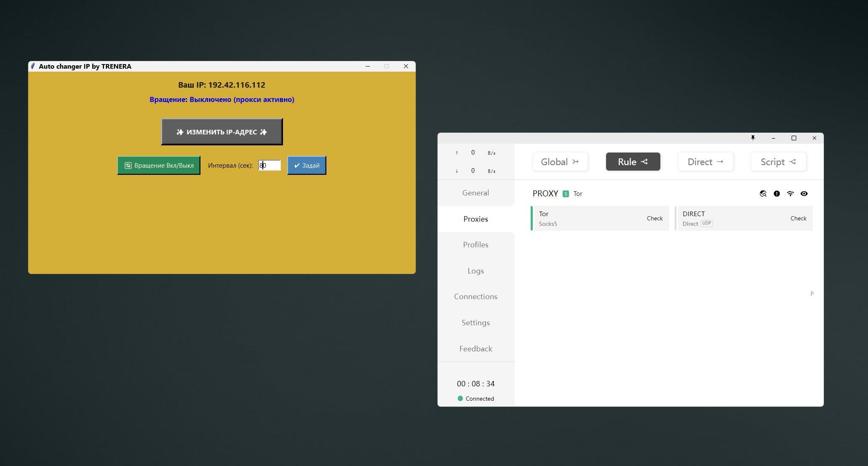Switch to Direct mode
This screenshot has width=868, height=466.
tap(706, 162)
